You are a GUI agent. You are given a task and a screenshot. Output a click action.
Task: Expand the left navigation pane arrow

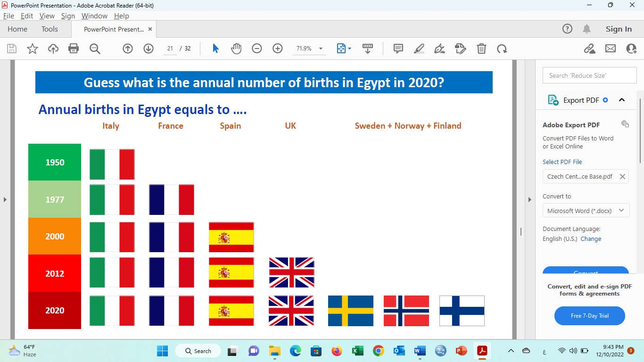coord(5,199)
